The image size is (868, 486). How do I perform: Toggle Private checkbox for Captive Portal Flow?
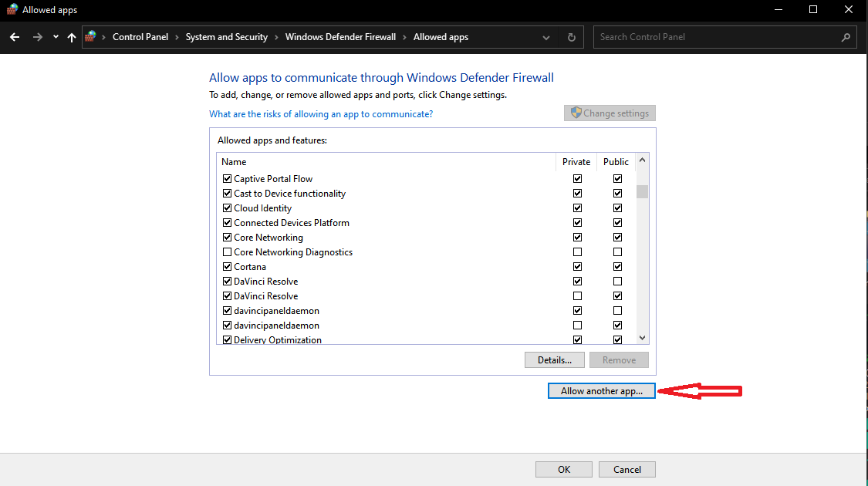[577, 179]
